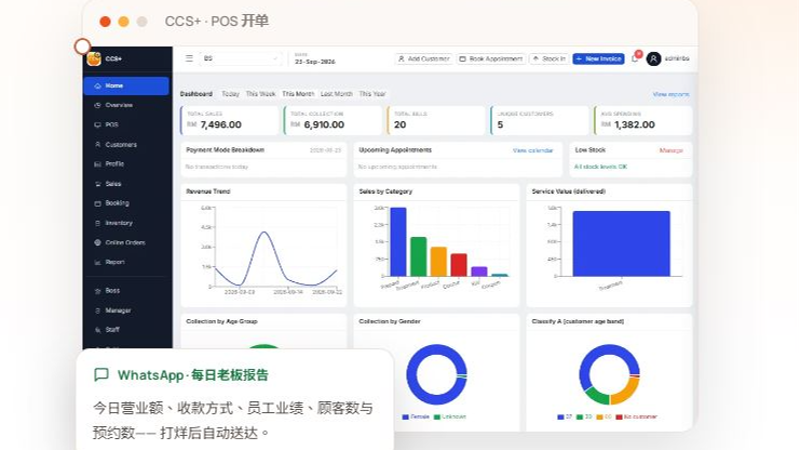
Task: Open the Home page via its house icon
Action: click(97, 86)
